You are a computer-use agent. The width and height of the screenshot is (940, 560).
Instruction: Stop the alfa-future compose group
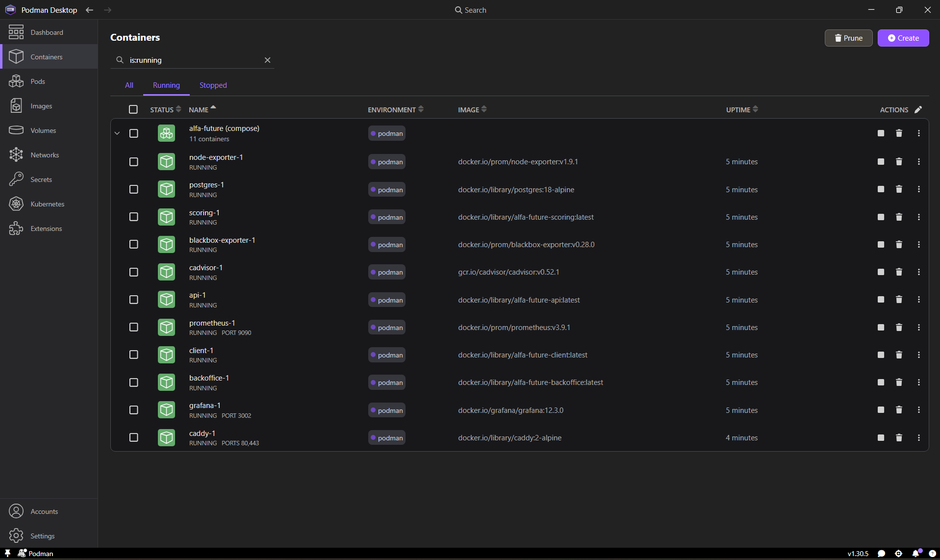881,133
